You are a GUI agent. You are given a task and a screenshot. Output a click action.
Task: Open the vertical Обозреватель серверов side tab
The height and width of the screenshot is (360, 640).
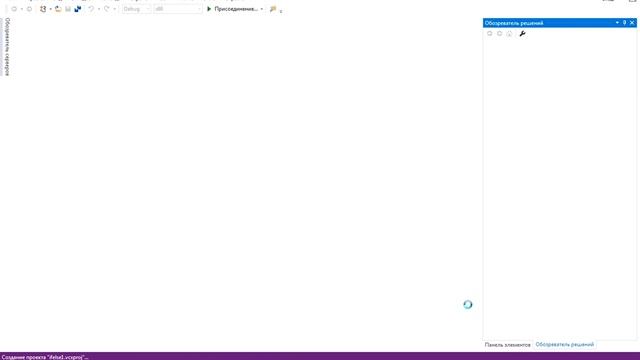[7, 47]
